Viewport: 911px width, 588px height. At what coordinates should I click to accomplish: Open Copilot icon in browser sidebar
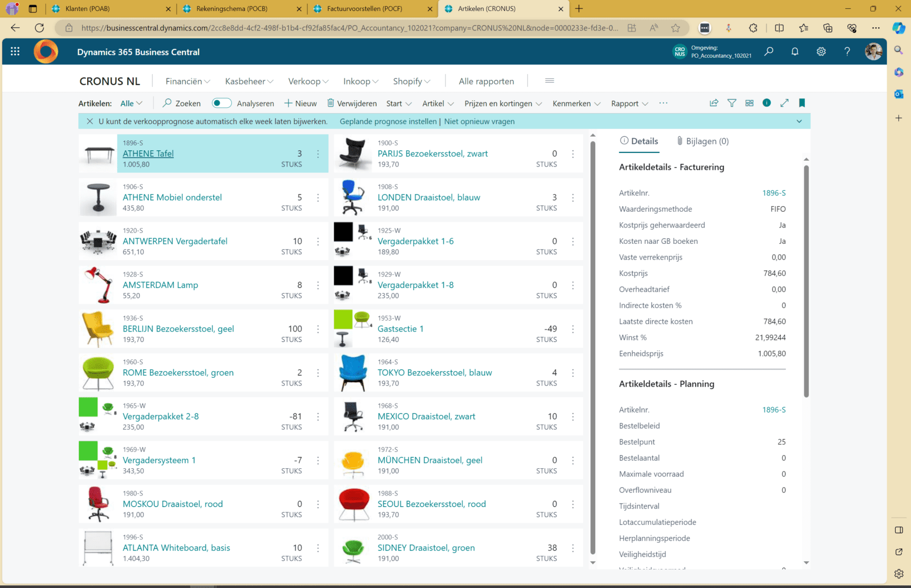click(898, 28)
